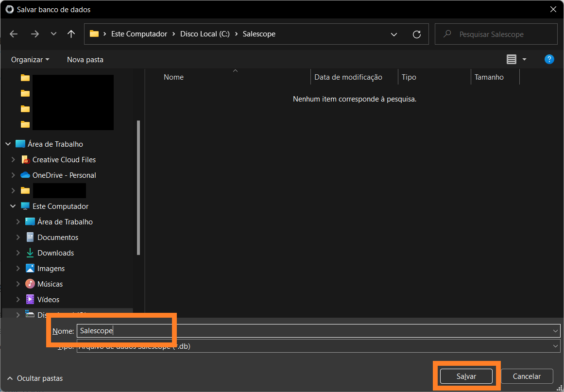Sort by the Tipo column header

409,77
